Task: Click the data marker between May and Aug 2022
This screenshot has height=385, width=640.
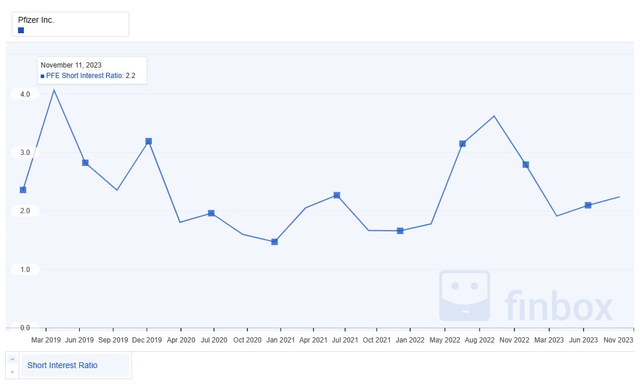Action: (x=462, y=144)
